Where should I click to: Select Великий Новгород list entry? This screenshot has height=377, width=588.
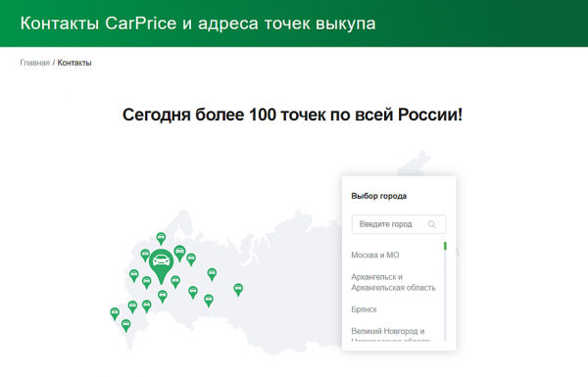(390, 336)
